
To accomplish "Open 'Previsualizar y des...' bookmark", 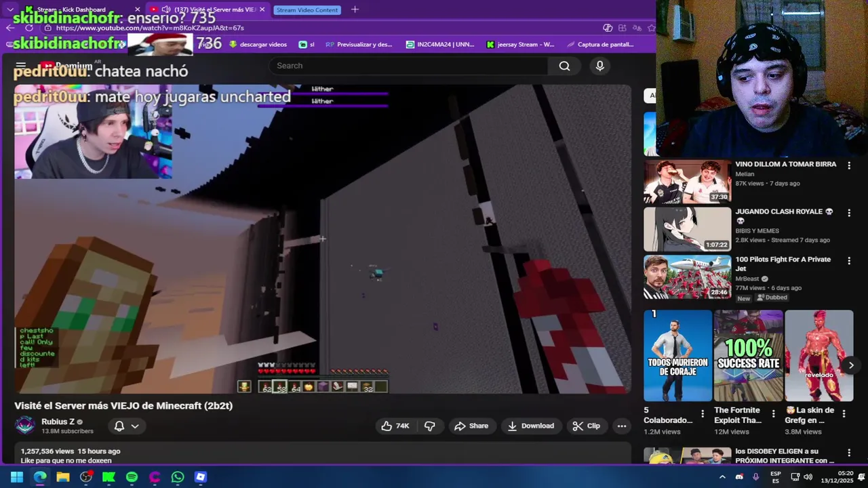I will coord(359,44).
